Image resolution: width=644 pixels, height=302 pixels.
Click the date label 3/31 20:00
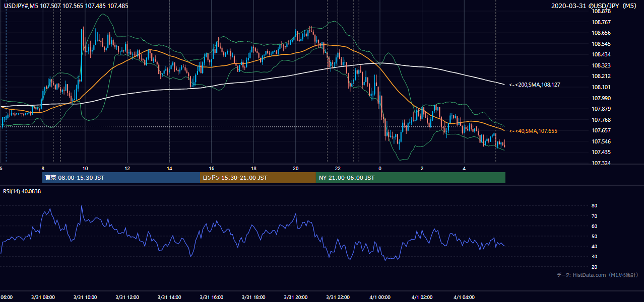pos(296,297)
